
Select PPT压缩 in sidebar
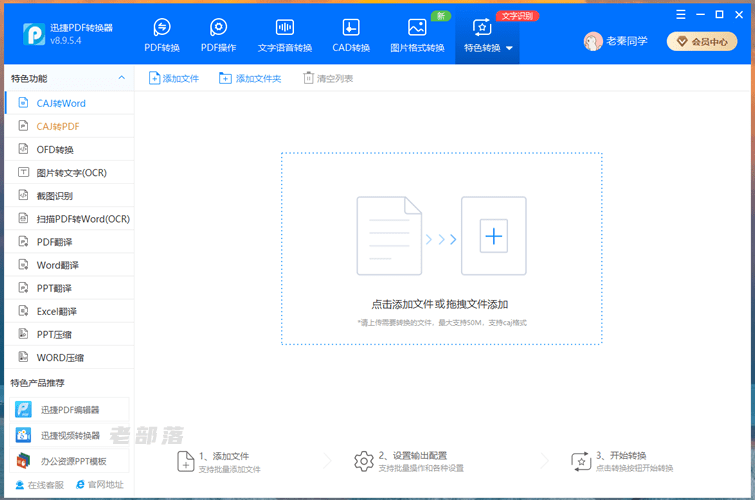tap(69, 334)
